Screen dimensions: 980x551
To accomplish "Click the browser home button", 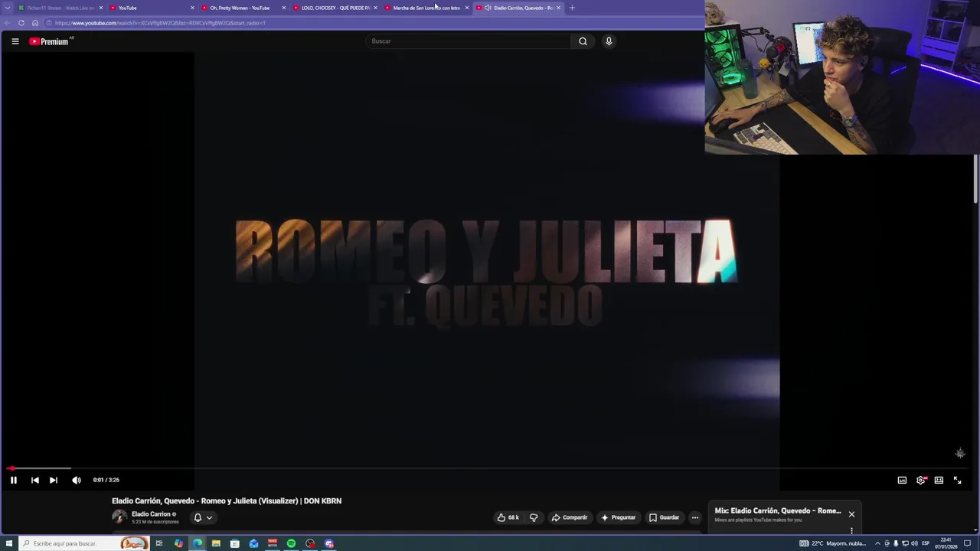I will pyautogui.click(x=34, y=23).
